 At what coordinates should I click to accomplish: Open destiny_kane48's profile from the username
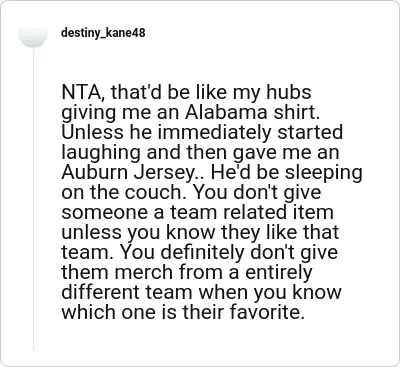point(103,33)
